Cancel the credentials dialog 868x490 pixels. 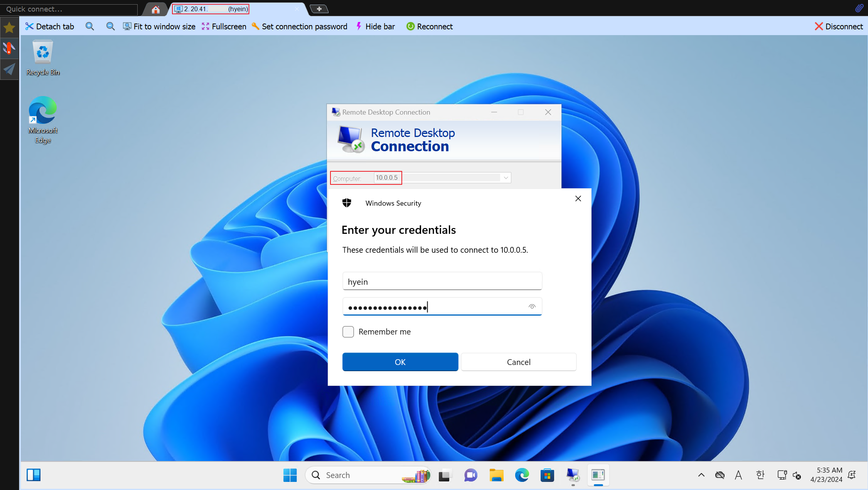coord(518,362)
